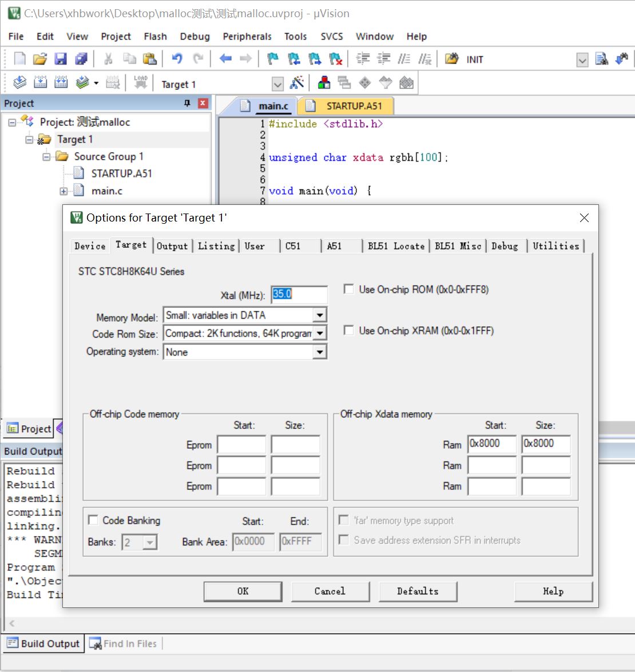This screenshot has height=672, width=635.
Task: Tick the Code Banking checkbox
Action: [x=93, y=520]
